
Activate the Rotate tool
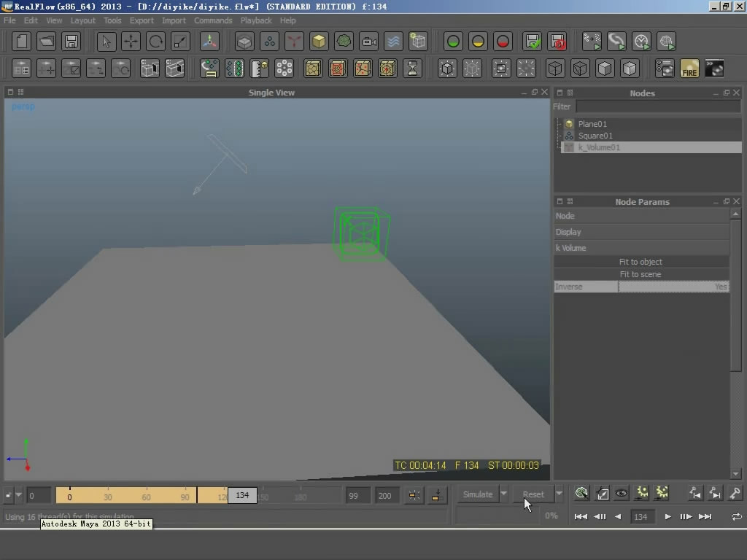pyautogui.click(x=155, y=42)
